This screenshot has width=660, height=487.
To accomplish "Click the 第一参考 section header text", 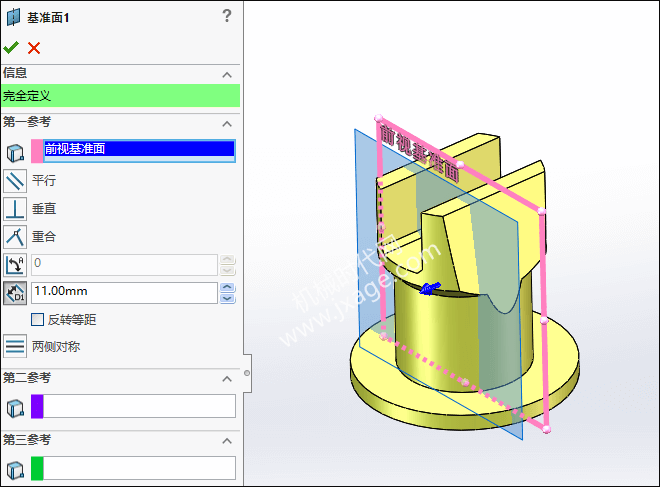I will 27,122.
